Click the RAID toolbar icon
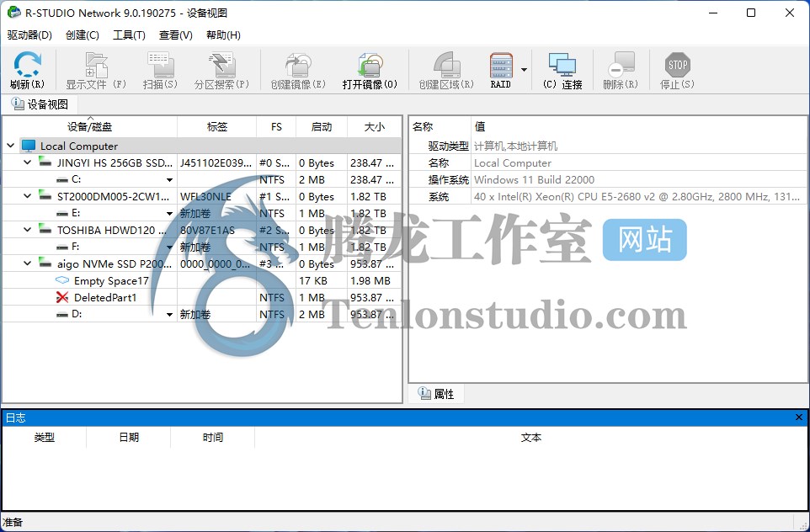 coord(501,70)
